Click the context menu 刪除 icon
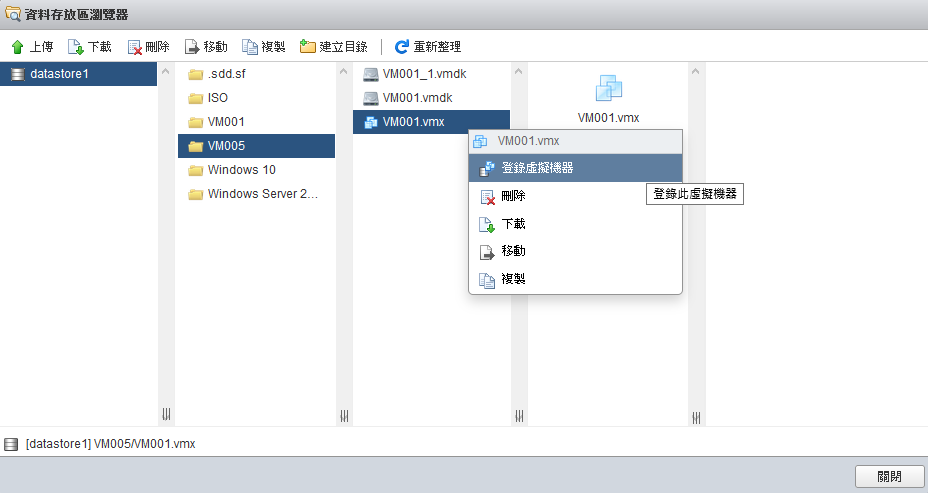The image size is (928, 493). 487,197
